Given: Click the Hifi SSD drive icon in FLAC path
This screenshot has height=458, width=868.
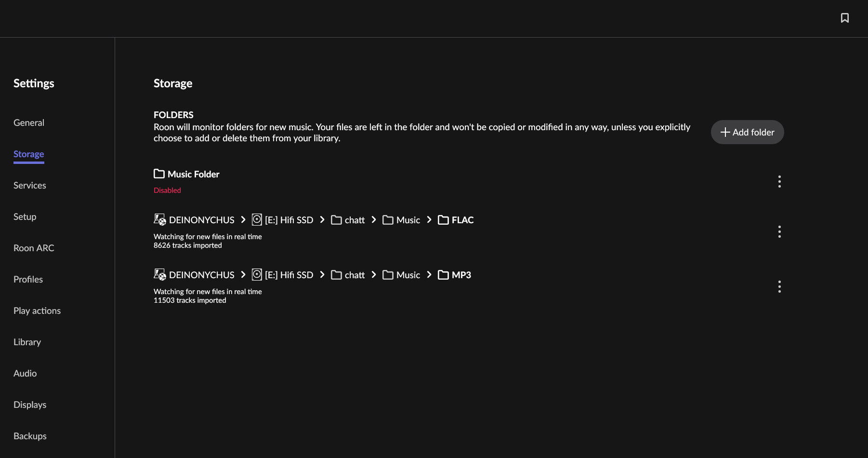Looking at the screenshot, I should pyautogui.click(x=257, y=220).
